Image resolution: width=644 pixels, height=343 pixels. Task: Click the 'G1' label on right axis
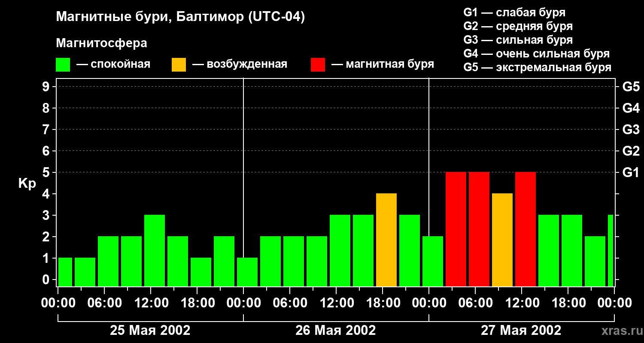(x=631, y=172)
